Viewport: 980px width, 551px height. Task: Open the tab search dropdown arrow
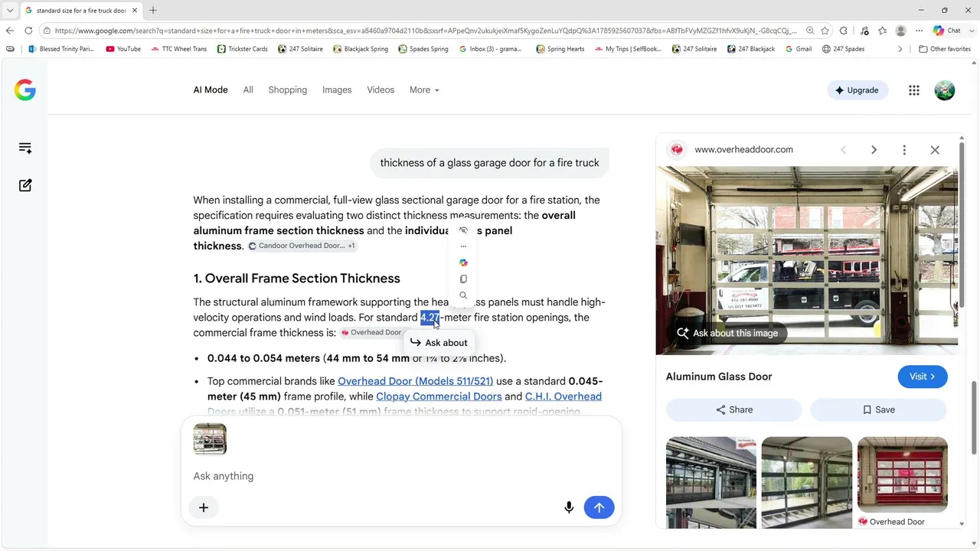point(10,10)
